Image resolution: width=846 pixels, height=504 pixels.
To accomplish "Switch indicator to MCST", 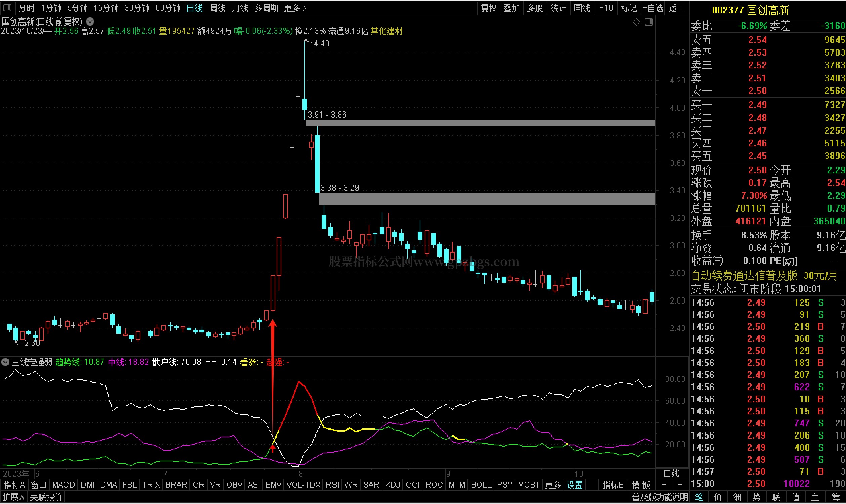I will tap(529, 485).
